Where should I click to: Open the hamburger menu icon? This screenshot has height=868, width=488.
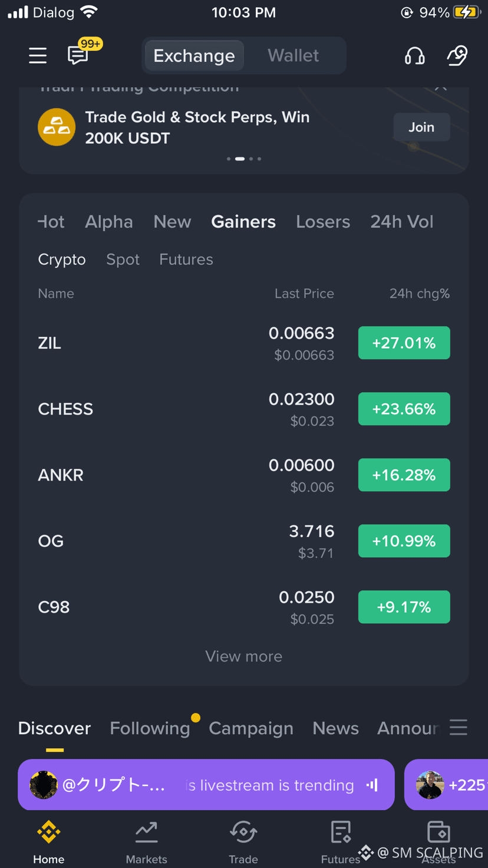(38, 55)
